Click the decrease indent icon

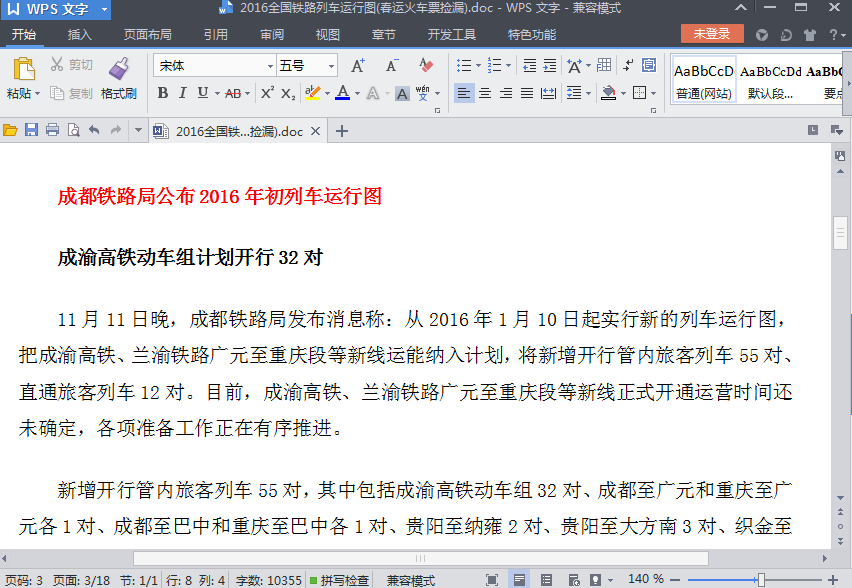[529, 64]
